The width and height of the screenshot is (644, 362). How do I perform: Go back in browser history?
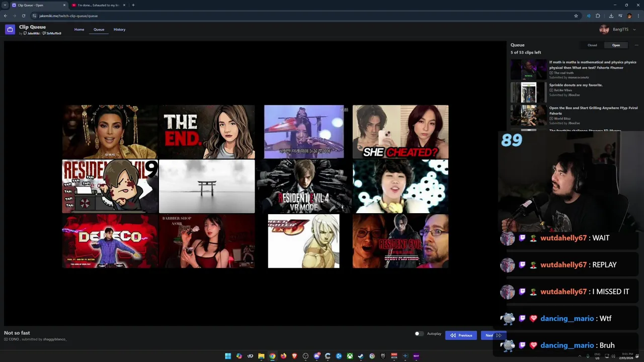pos(5,16)
